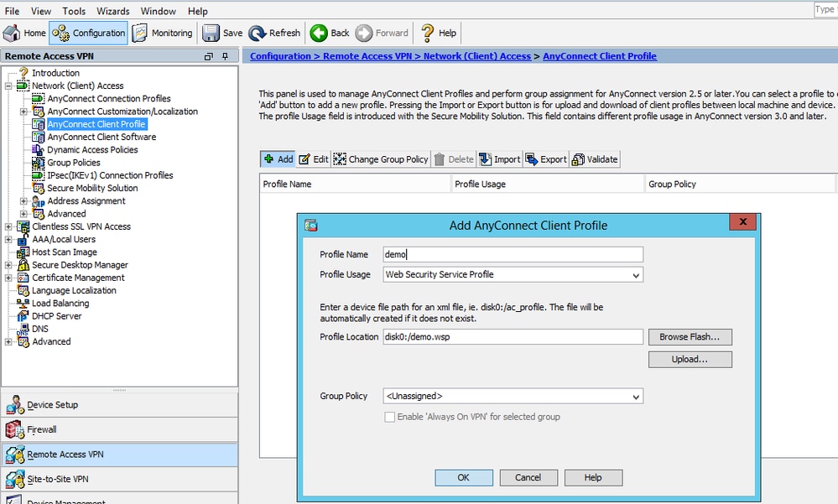Expand Advanced under Network (Client) Access
This screenshot has width=838, height=504.
(x=23, y=214)
